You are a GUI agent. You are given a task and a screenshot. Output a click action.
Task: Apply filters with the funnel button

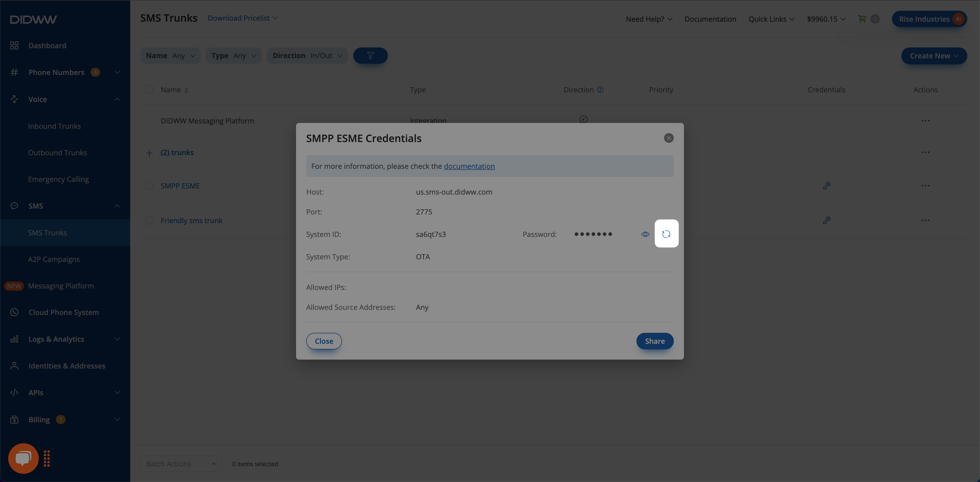(370, 56)
